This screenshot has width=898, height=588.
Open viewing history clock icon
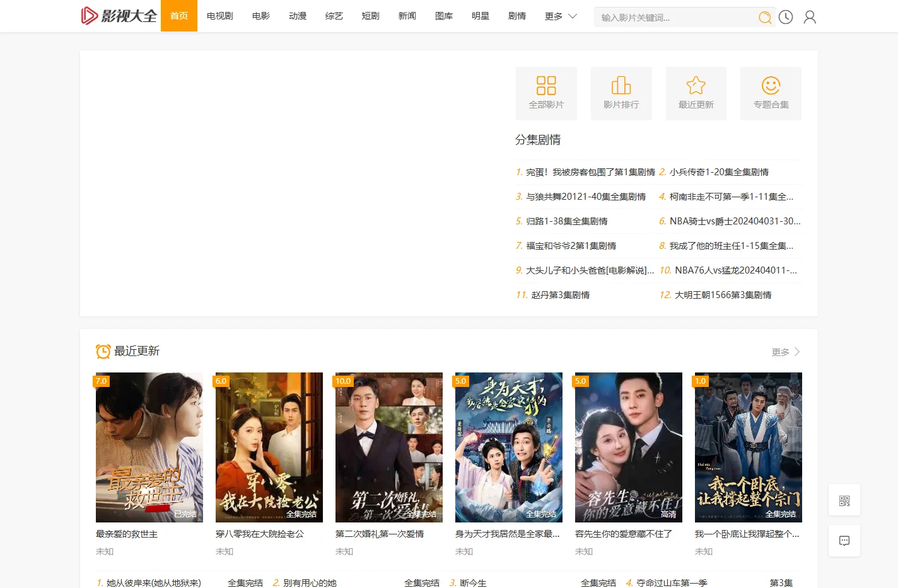point(786,17)
